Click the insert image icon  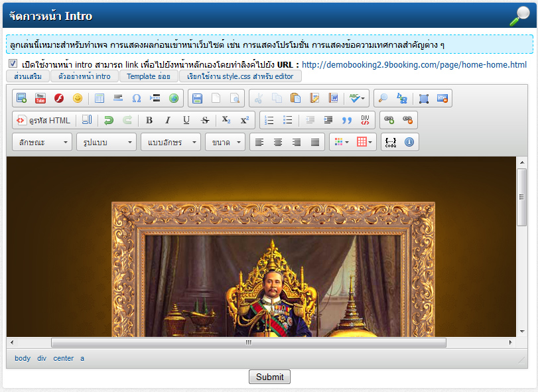point(22,98)
